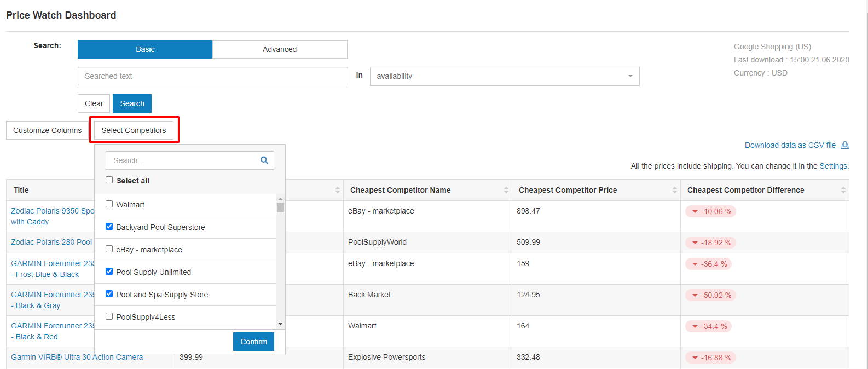Sort by Cheapest Competitor Difference column arrows
Viewport: 868px width, 369px height.
pyautogui.click(x=843, y=190)
